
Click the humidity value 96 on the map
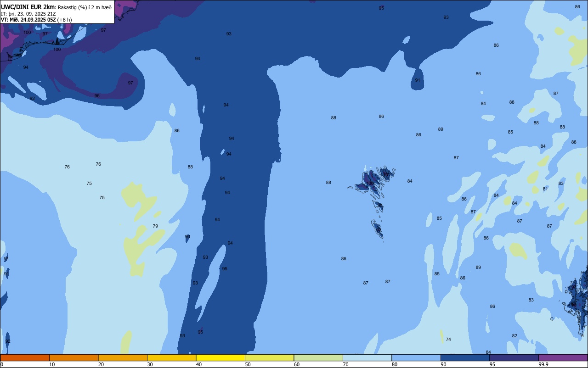pos(97,96)
